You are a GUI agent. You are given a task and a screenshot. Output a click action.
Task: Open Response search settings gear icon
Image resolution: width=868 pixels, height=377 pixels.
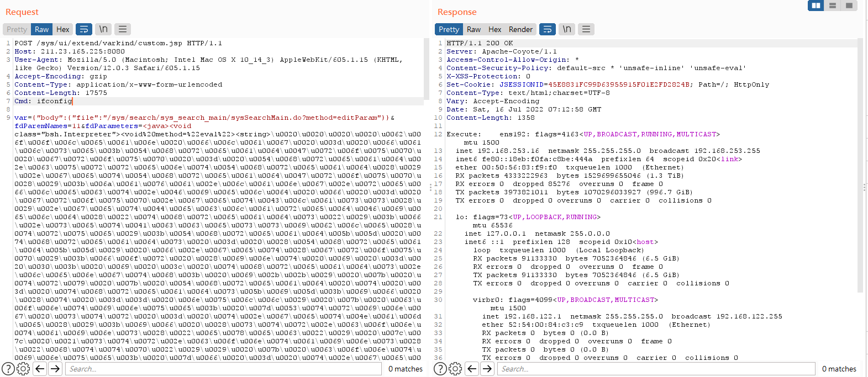(455, 369)
